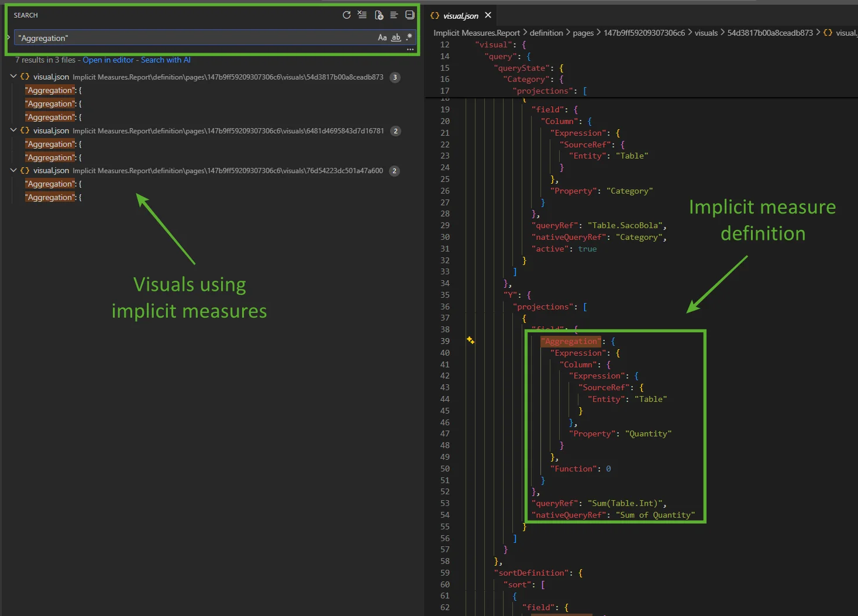The width and height of the screenshot is (858, 616).
Task: Click highlighted "Aggregation" key on line 39
Action: coord(571,341)
